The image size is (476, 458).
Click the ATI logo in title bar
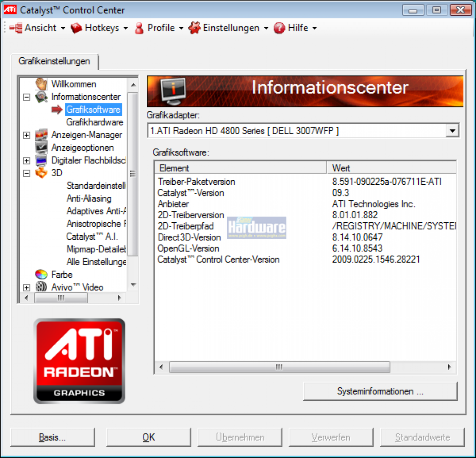[x=10, y=9]
